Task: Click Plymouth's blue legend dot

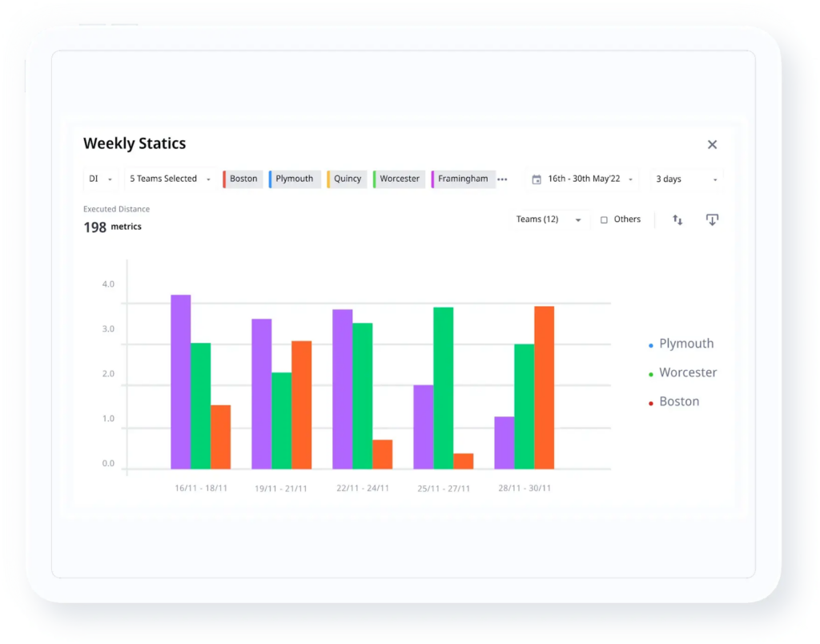Action: click(x=651, y=344)
